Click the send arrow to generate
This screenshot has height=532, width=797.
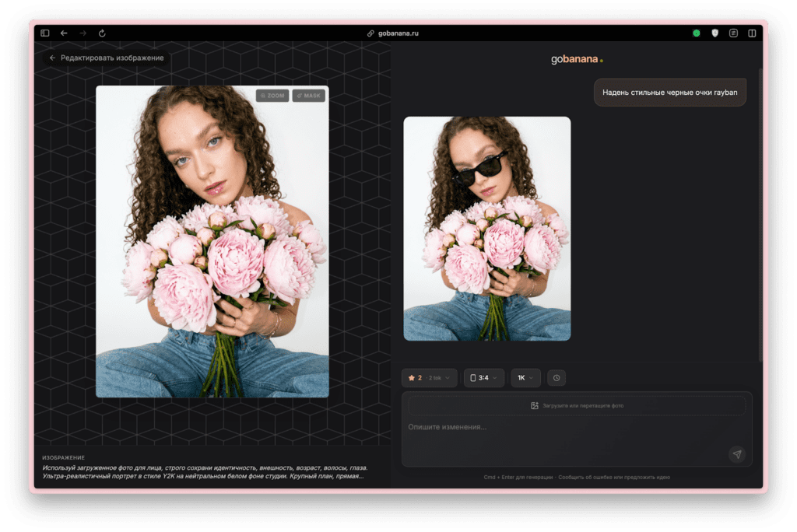click(736, 454)
